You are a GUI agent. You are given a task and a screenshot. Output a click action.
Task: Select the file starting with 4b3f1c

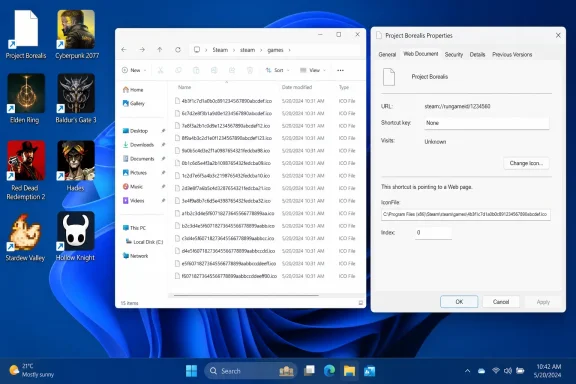(265, 101)
